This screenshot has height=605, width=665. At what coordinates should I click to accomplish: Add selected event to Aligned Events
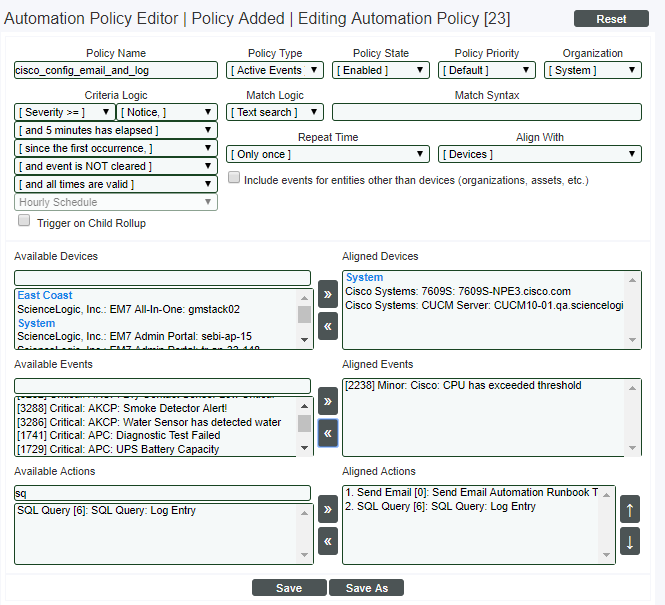point(327,404)
